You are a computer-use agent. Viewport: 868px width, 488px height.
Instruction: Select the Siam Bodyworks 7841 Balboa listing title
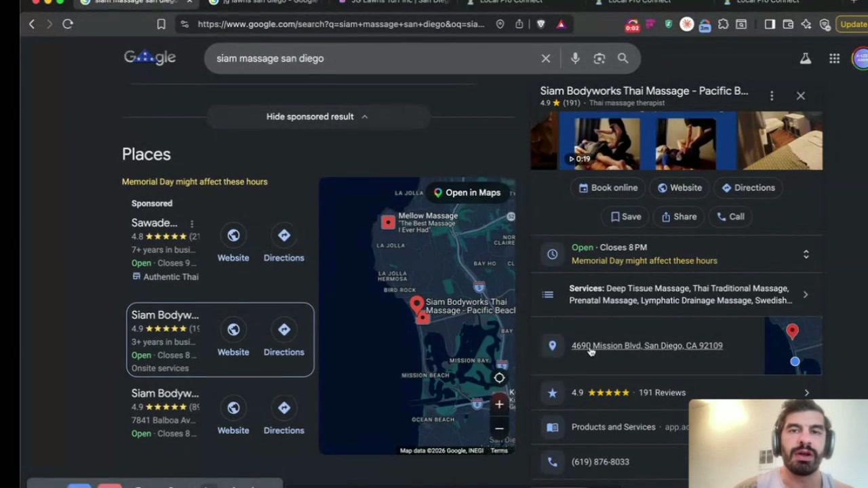(165, 393)
